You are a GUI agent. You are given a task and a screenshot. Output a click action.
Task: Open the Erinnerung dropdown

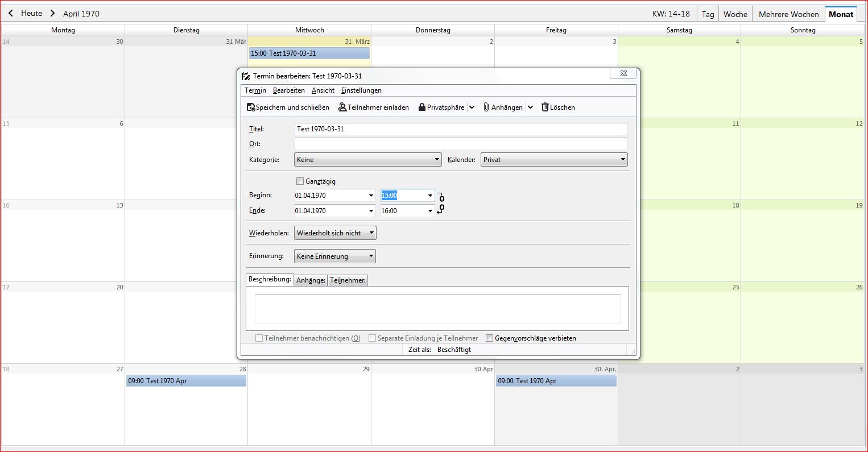coord(335,256)
